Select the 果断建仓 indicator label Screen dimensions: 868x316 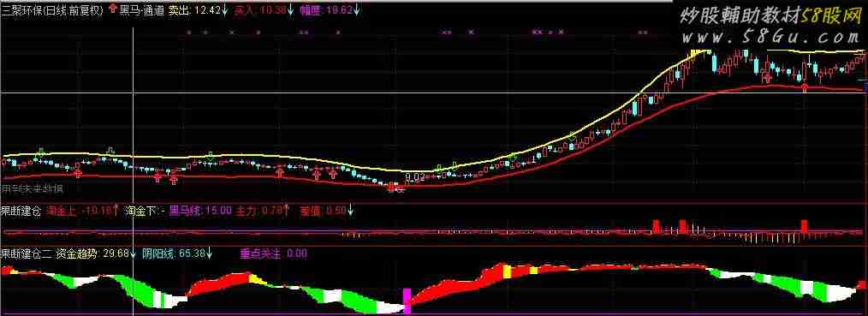tap(21, 211)
